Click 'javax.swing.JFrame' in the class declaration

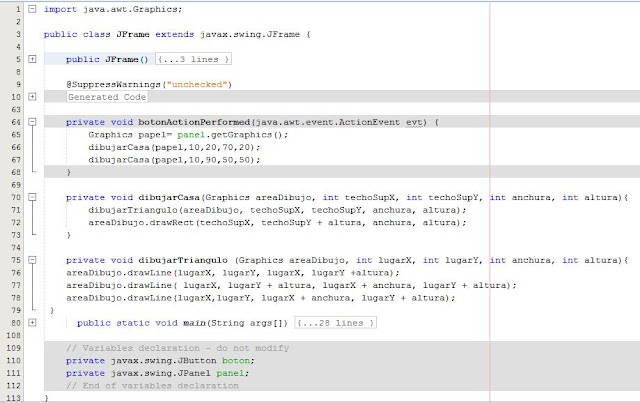point(250,35)
